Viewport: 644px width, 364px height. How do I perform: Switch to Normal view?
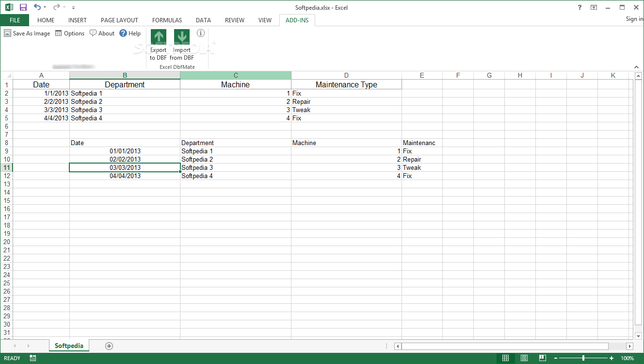(505, 358)
